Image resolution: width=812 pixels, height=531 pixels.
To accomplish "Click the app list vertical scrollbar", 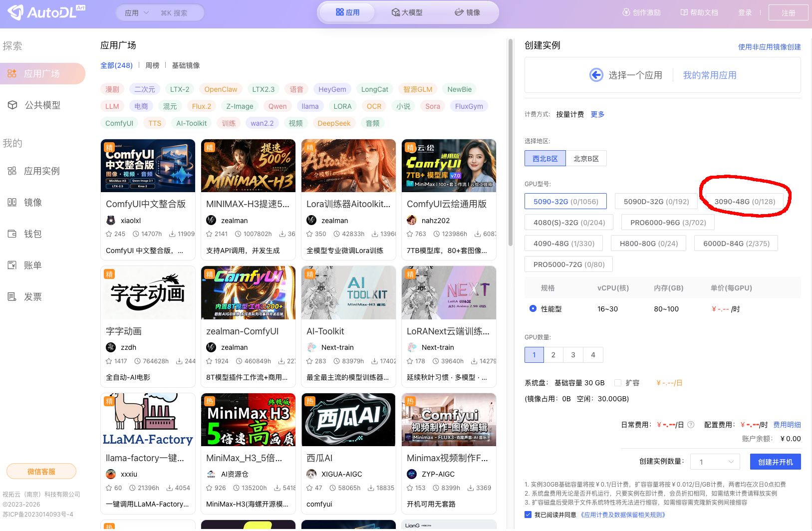I will pyautogui.click(x=510, y=142).
